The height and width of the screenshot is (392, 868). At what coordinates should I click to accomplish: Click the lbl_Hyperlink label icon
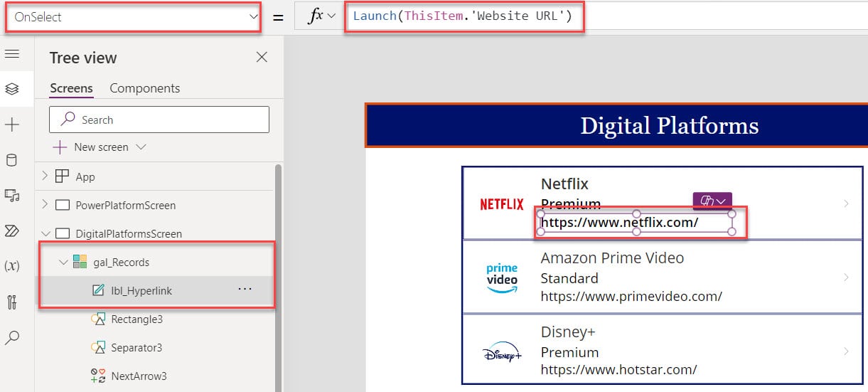pyautogui.click(x=99, y=290)
